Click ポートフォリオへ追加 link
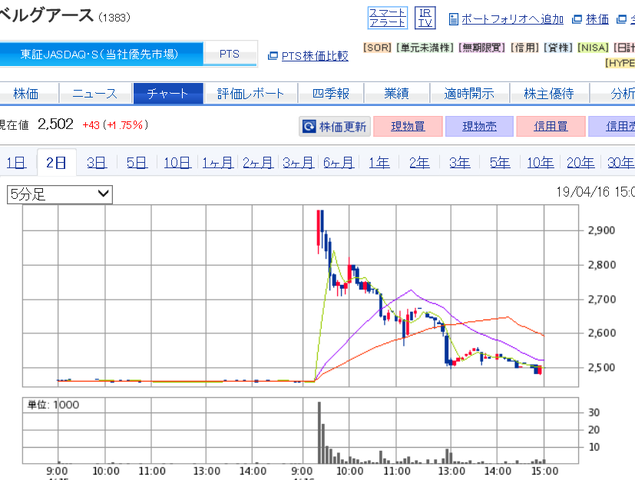This screenshot has height=480, width=635. 512,19
